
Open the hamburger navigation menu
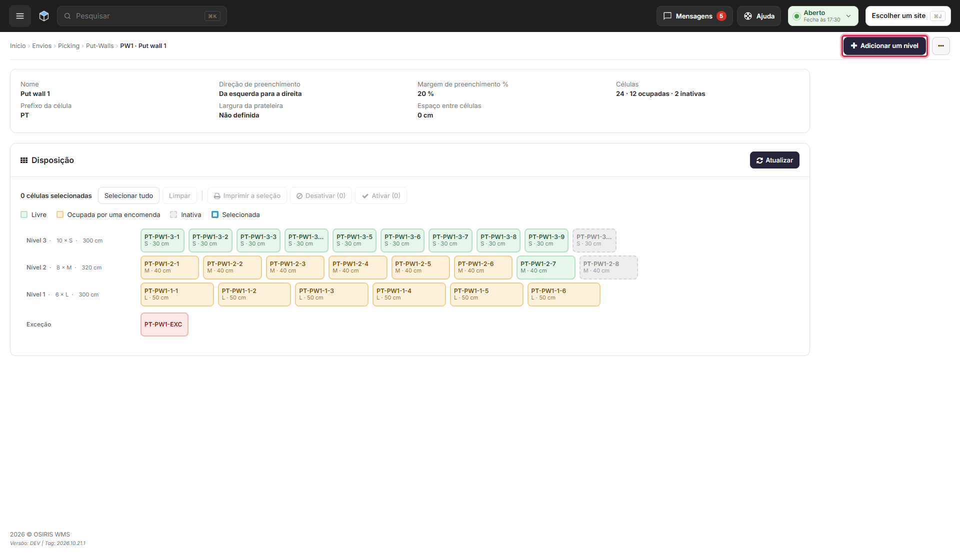point(20,16)
